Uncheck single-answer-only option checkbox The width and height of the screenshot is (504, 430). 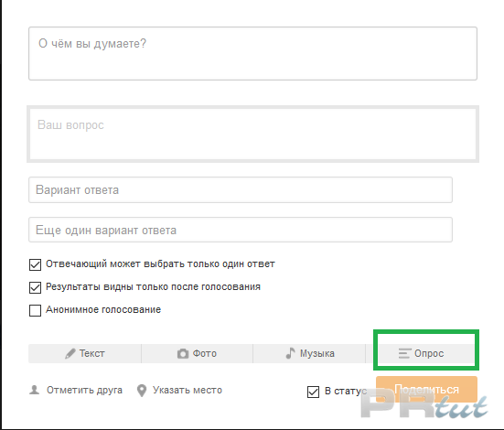pyautogui.click(x=35, y=264)
